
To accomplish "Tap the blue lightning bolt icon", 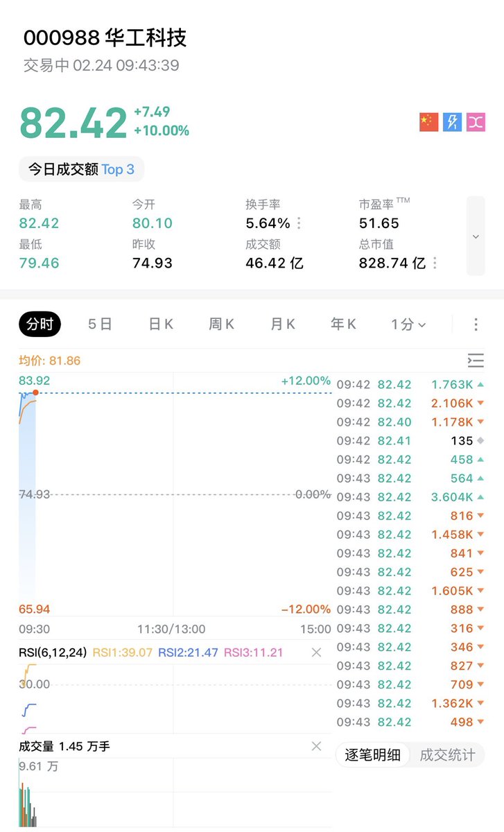I will pyautogui.click(x=452, y=122).
